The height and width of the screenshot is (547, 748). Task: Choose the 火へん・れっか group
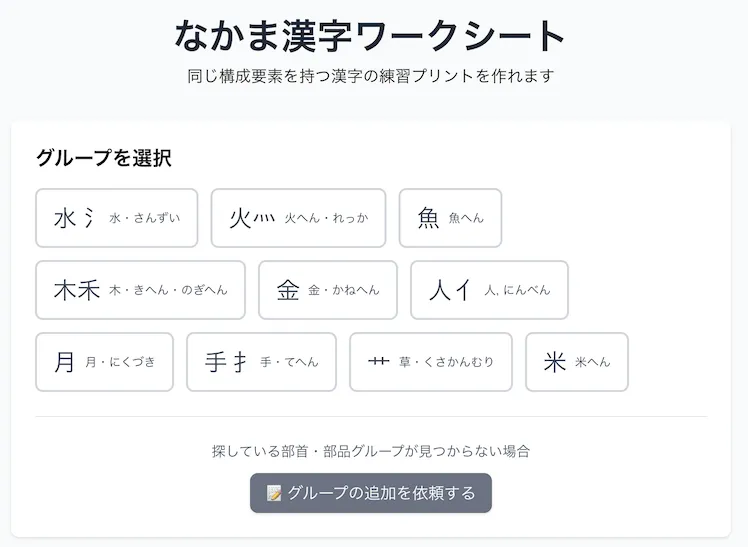326,218
